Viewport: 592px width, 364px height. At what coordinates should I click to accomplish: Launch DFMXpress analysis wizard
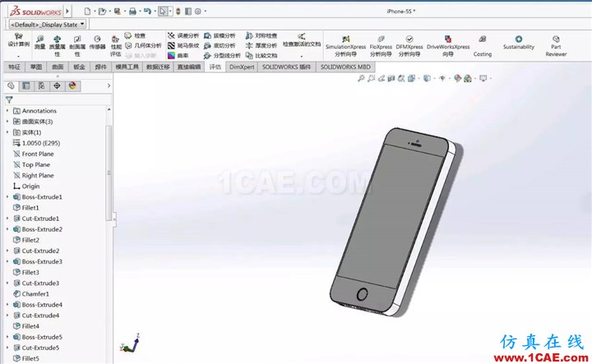pyautogui.click(x=409, y=46)
